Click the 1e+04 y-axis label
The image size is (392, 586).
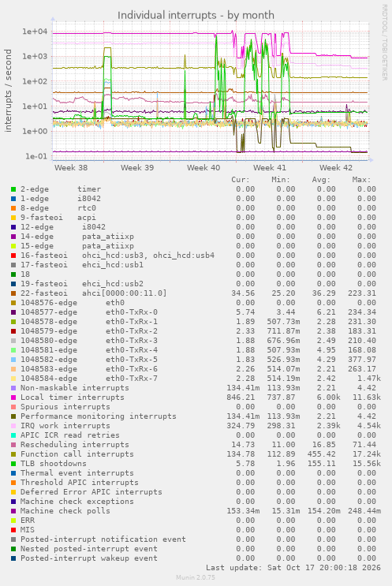[35, 32]
